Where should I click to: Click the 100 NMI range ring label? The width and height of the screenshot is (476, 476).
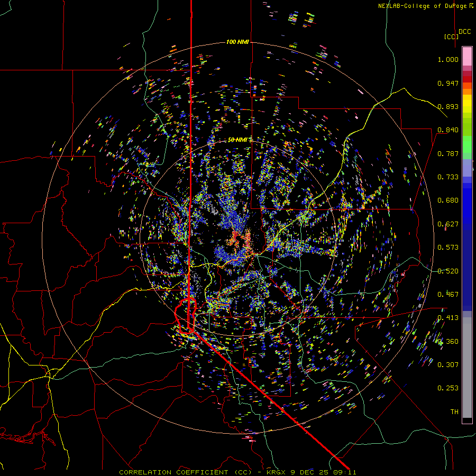[237, 42]
